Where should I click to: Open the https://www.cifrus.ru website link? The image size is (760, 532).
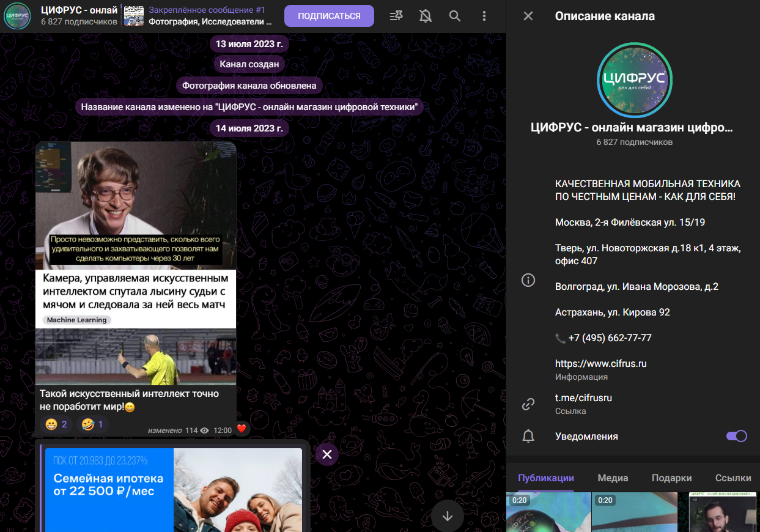click(600, 363)
